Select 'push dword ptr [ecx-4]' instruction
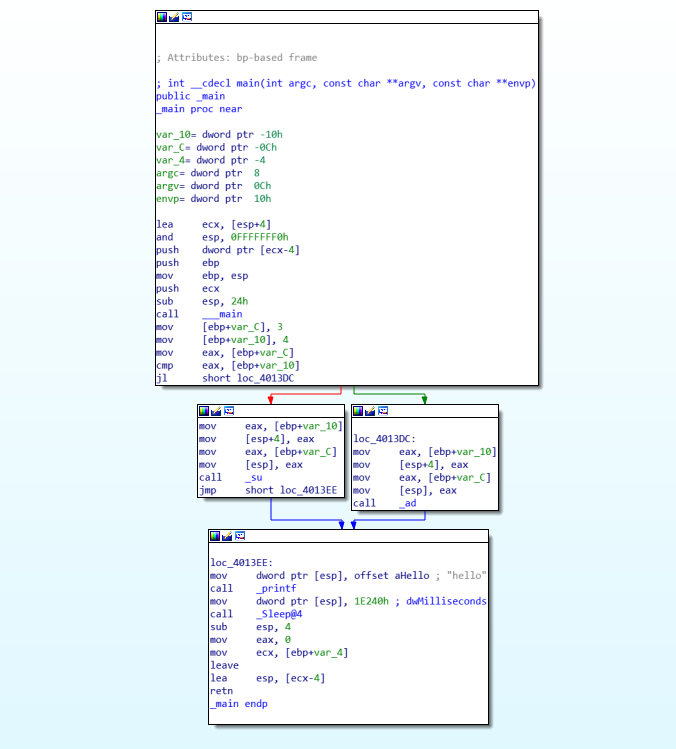 coord(228,250)
